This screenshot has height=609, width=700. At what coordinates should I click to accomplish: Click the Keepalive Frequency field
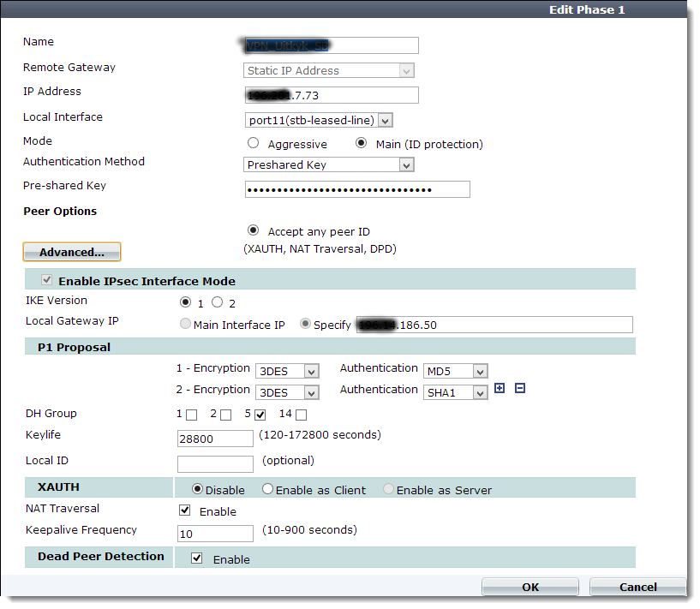[215, 534]
